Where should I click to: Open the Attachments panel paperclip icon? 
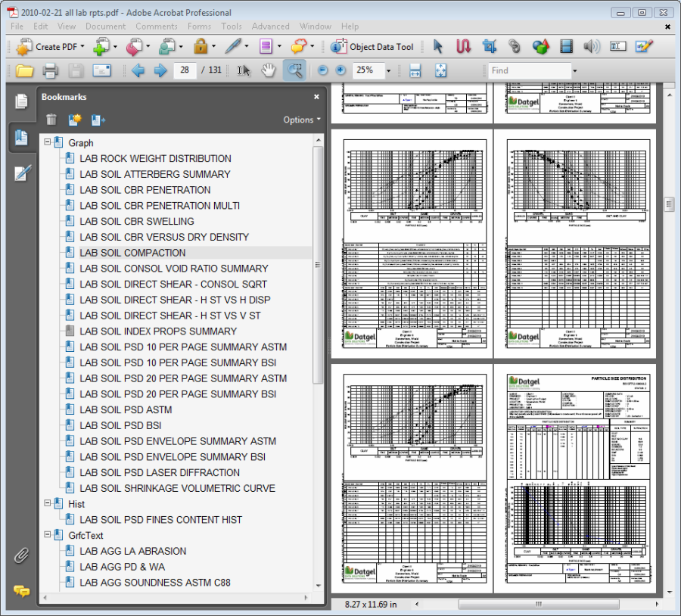22,555
